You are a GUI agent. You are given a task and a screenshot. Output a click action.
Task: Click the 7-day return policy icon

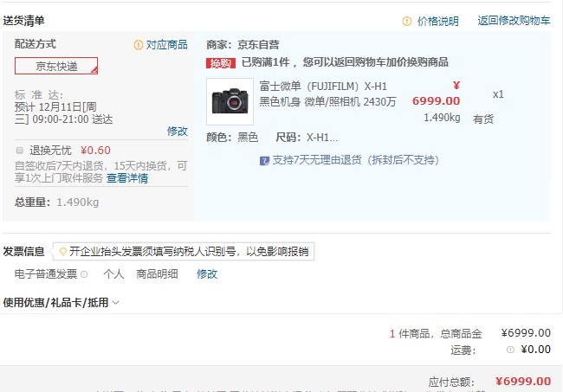(264, 160)
